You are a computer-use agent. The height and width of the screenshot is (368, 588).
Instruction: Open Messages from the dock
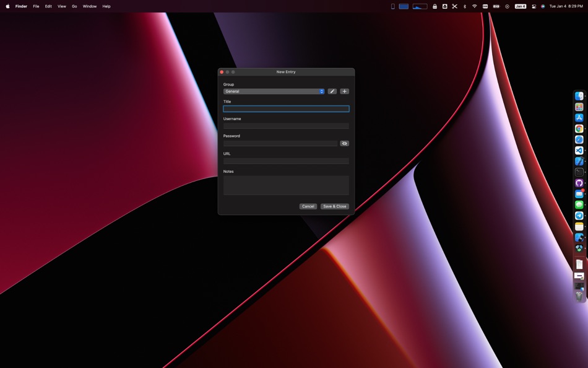click(x=579, y=205)
